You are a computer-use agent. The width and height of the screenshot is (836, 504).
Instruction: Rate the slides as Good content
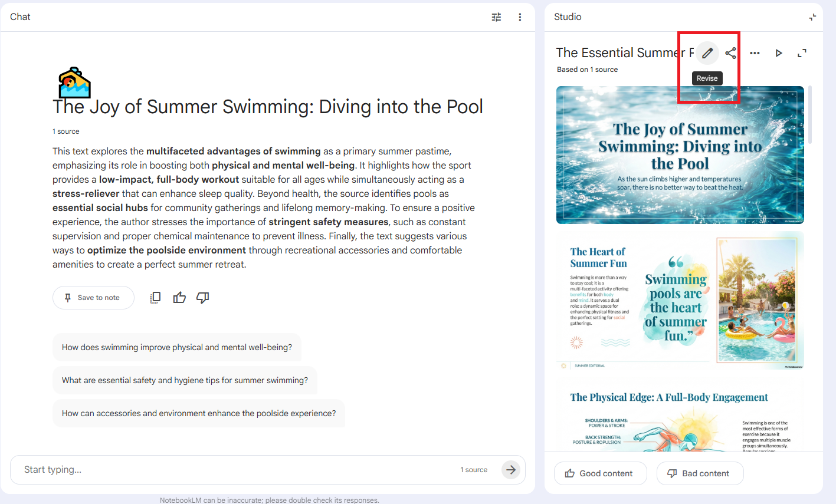600,473
